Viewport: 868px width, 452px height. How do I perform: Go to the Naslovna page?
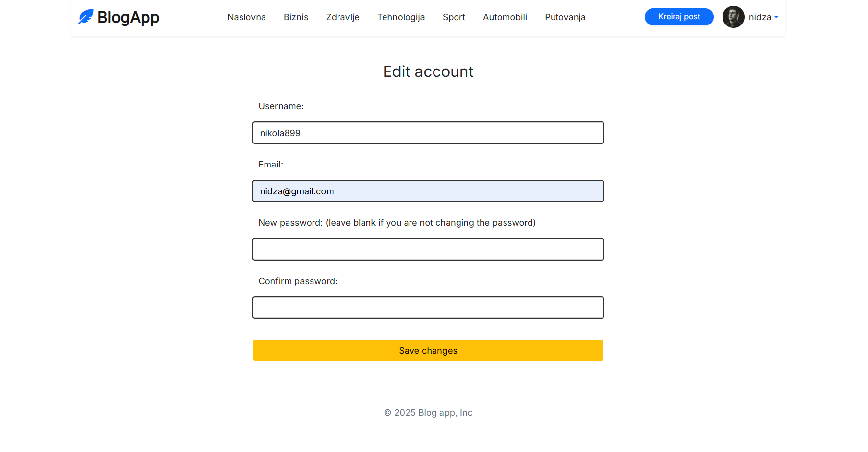click(246, 17)
